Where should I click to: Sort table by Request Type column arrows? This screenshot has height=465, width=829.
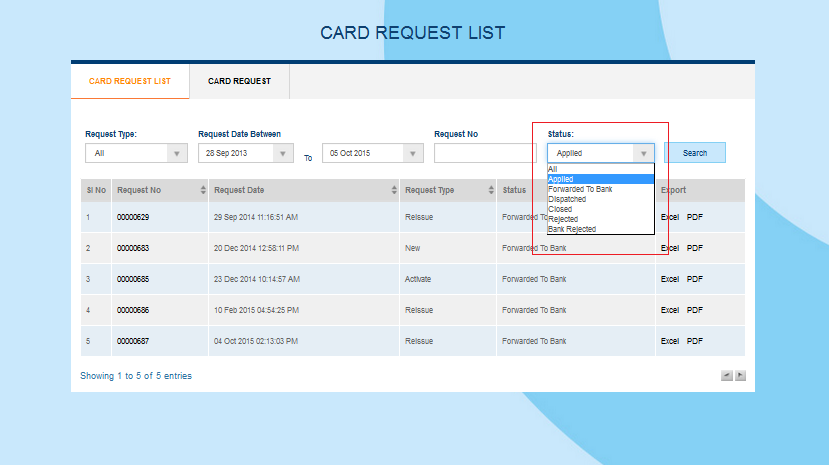pyautogui.click(x=490, y=190)
